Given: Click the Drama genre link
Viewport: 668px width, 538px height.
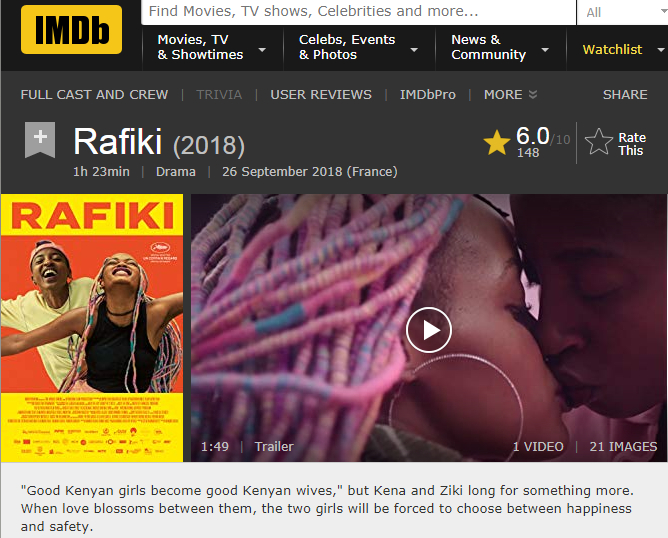Looking at the screenshot, I should [176, 172].
